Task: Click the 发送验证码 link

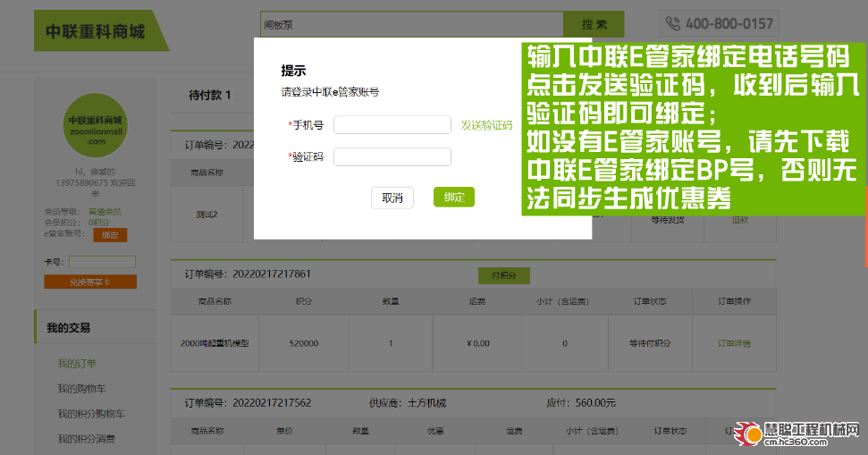Action: [486, 126]
